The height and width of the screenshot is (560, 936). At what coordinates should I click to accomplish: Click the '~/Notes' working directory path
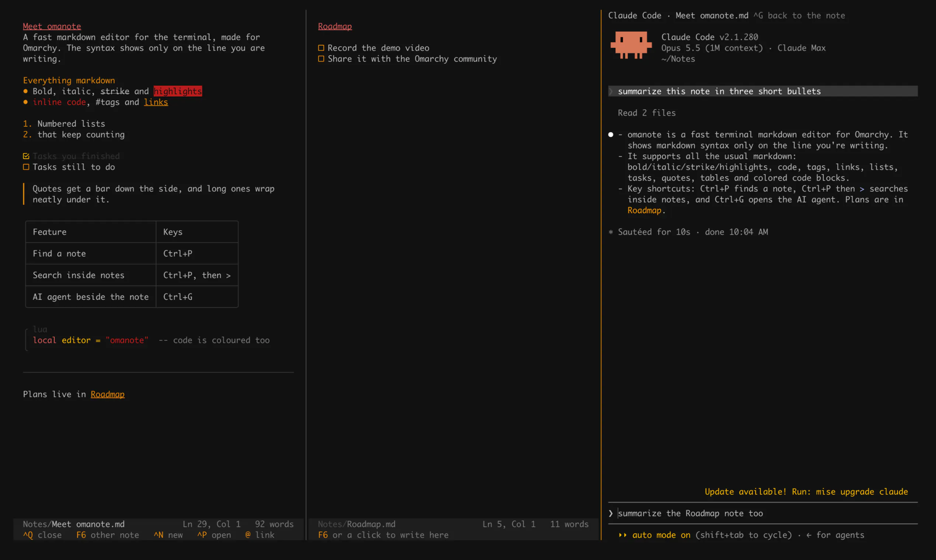(x=678, y=59)
